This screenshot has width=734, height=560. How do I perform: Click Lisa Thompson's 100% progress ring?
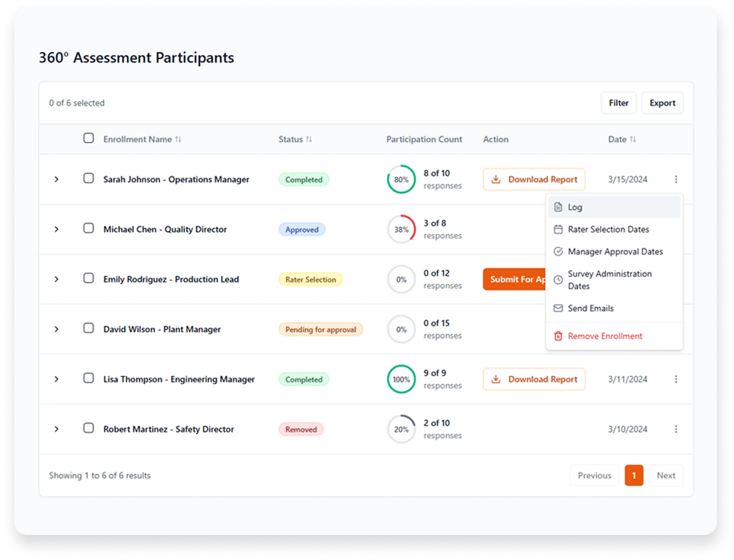pos(401,379)
